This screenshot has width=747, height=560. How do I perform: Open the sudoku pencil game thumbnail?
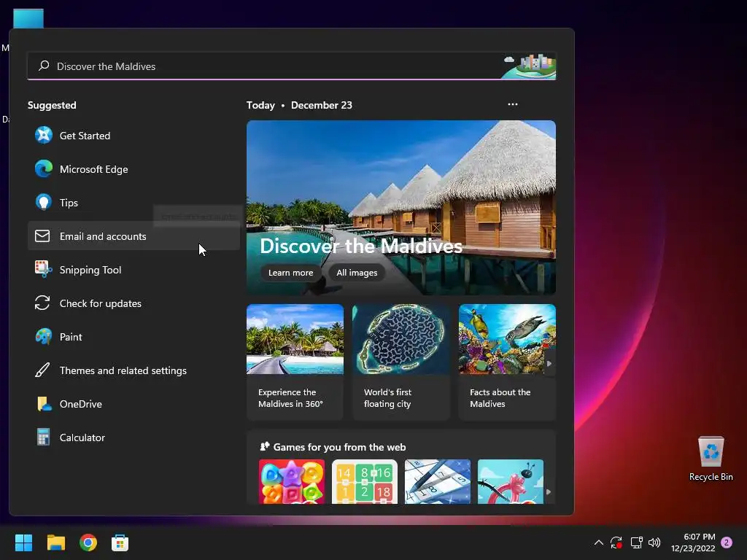438,481
